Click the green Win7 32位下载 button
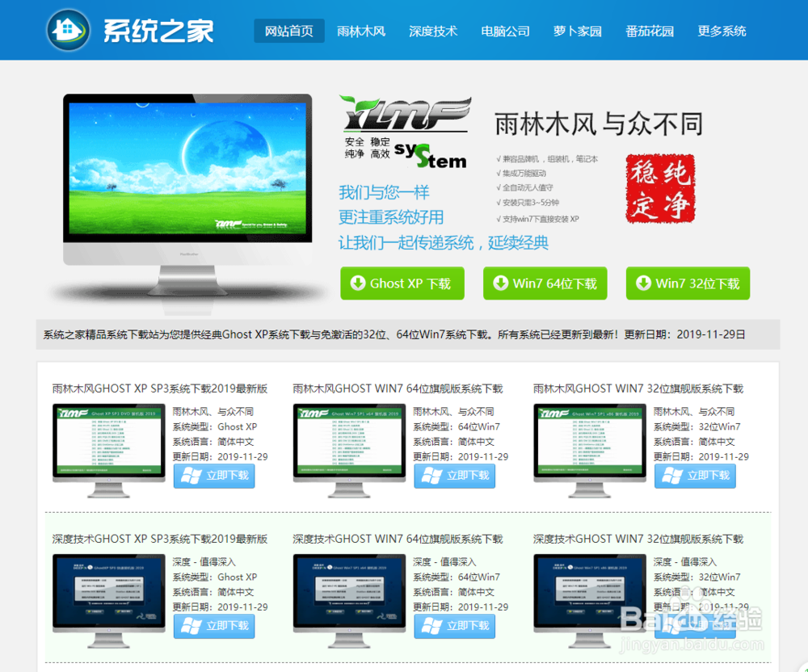808x672 pixels. [688, 283]
